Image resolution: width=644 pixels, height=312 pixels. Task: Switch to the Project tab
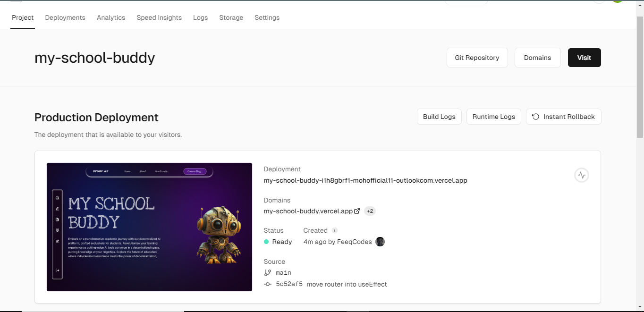click(23, 17)
